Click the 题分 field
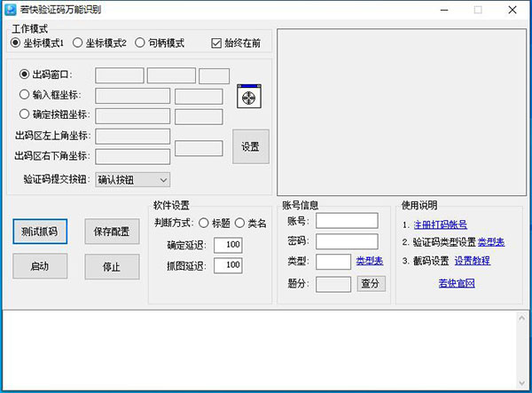 [x=333, y=284]
